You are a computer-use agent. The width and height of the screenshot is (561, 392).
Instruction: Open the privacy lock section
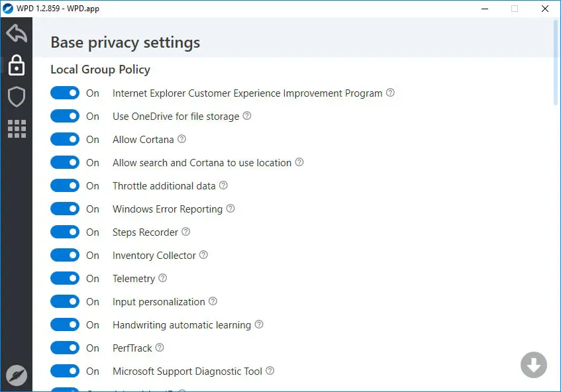(x=16, y=65)
